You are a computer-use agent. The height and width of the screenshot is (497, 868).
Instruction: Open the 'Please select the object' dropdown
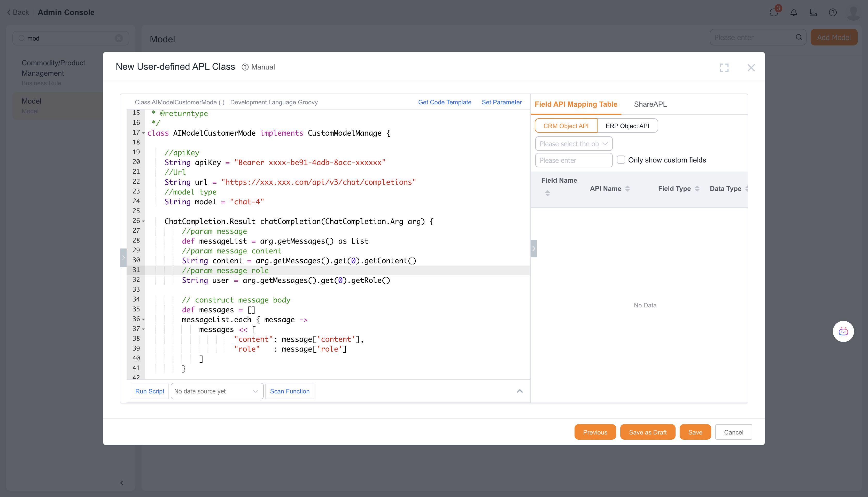(574, 144)
